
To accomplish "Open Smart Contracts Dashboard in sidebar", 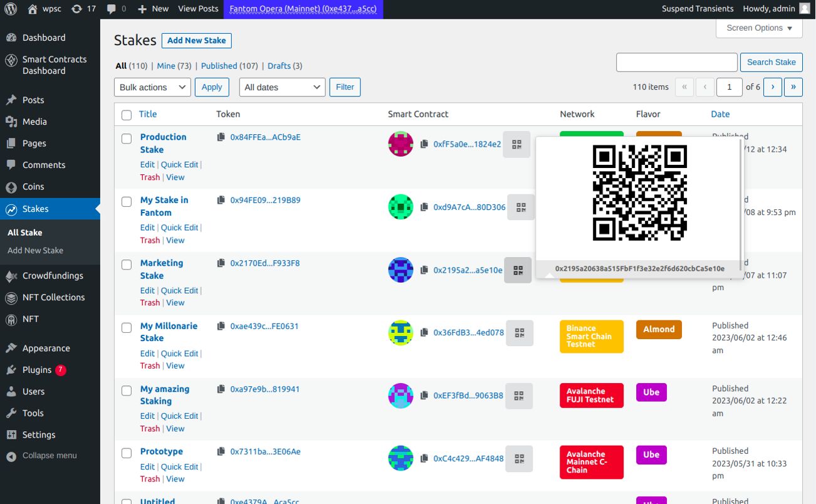I will click(50, 65).
